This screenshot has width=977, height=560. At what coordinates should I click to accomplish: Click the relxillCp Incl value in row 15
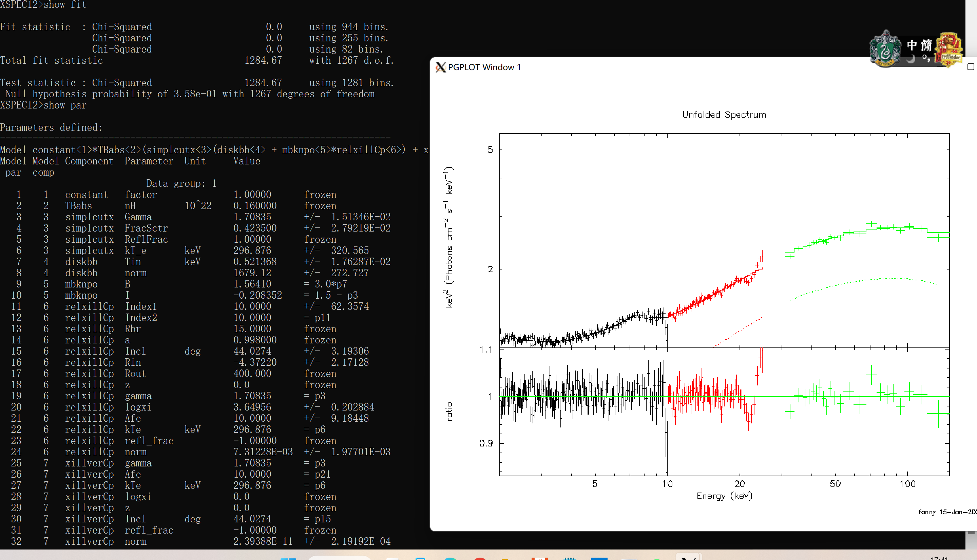252,351
